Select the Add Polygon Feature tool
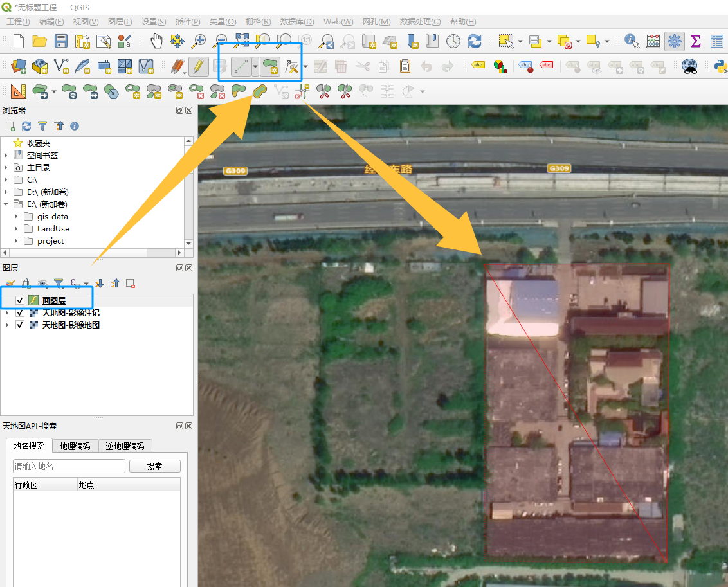 click(270, 66)
